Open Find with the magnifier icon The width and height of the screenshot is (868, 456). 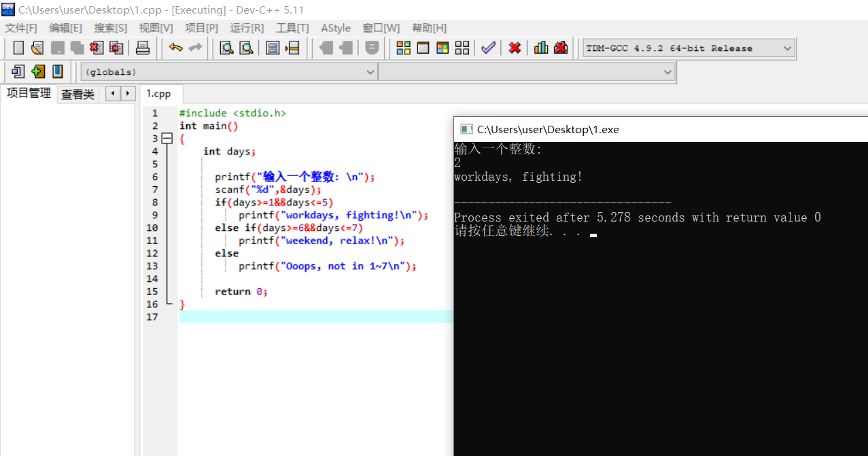(226, 48)
